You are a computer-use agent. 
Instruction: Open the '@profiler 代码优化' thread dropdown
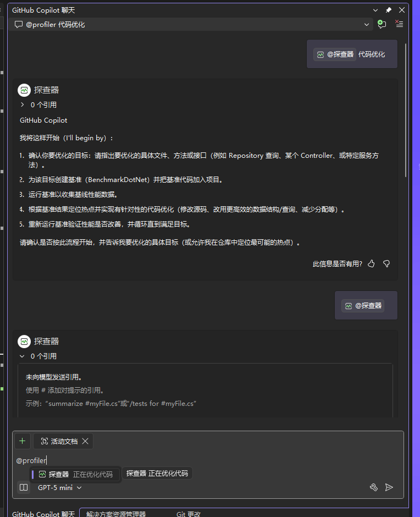tap(366, 25)
